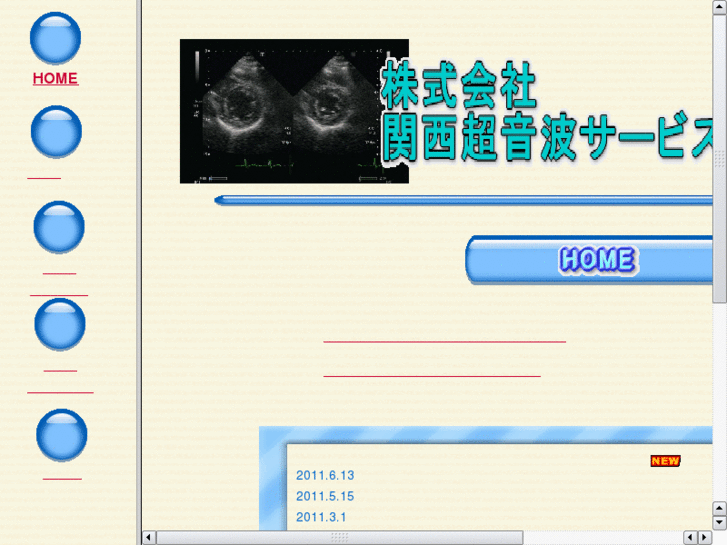
Task: Click the vertical scrollbar up arrow at top
Action: (x=720, y=8)
